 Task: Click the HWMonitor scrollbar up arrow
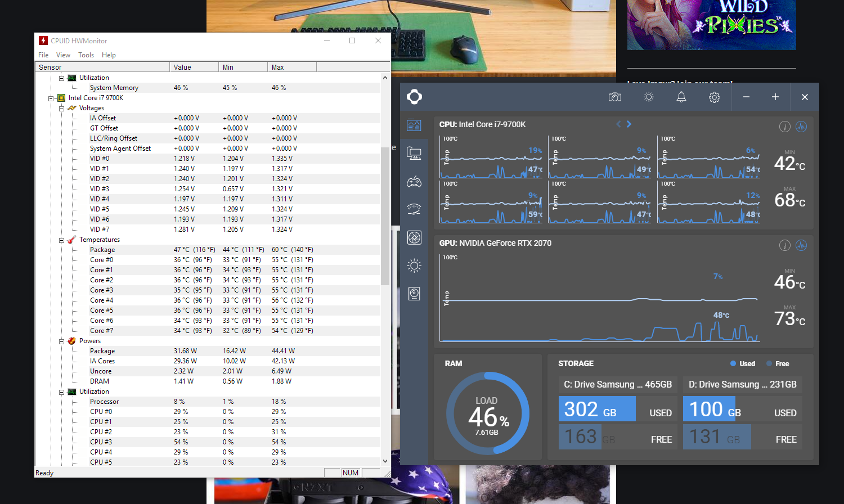click(385, 78)
